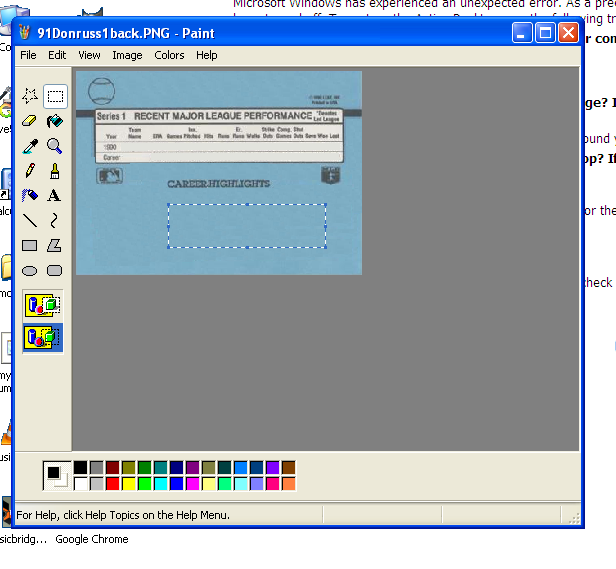Image resolution: width=616 pixels, height=569 pixels.
Task: Open the Colors menu
Action: click(x=169, y=55)
